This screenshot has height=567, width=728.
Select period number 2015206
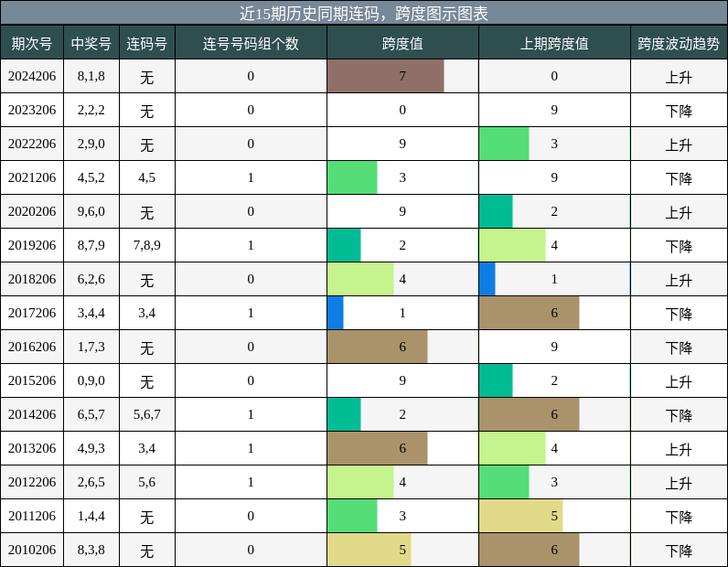coord(32,380)
